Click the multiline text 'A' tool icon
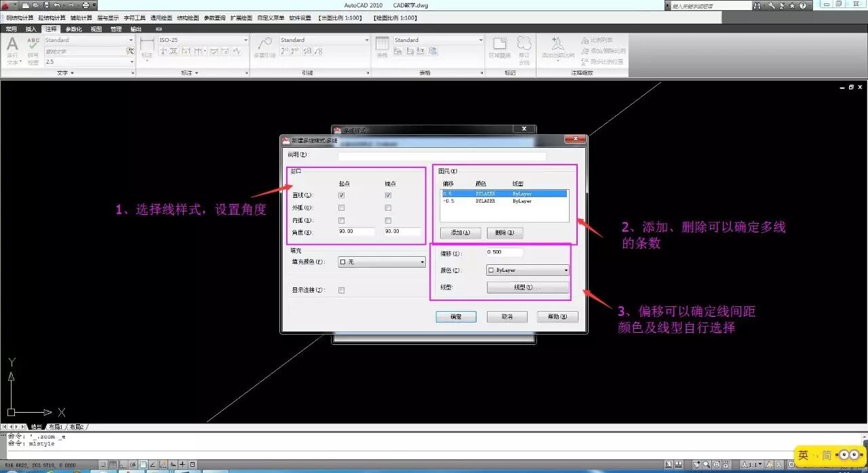This screenshot has width=868, height=473. point(12,45)
